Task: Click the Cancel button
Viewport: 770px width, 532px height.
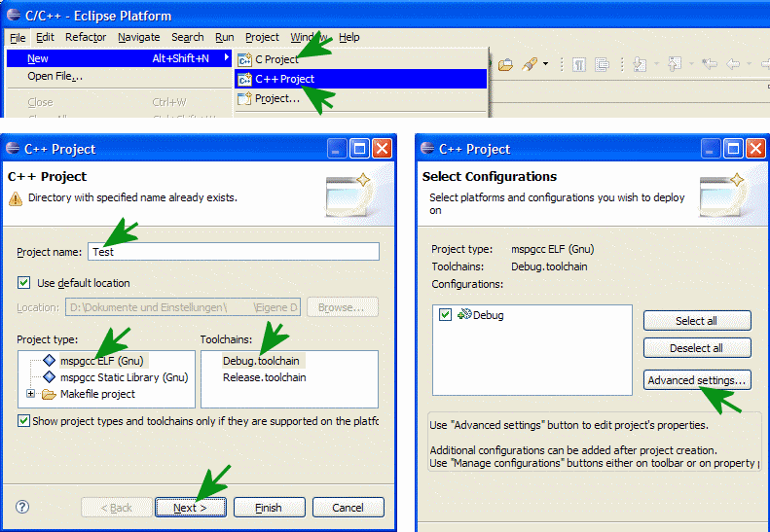Action: pos(348,508)
